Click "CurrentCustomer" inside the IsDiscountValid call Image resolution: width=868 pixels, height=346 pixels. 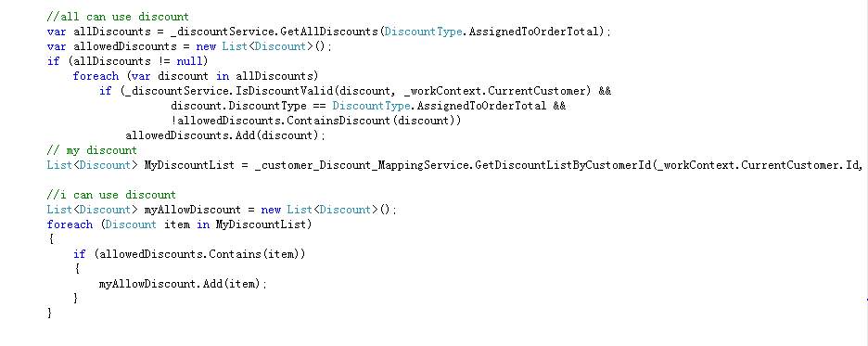(x=536, y=91)
